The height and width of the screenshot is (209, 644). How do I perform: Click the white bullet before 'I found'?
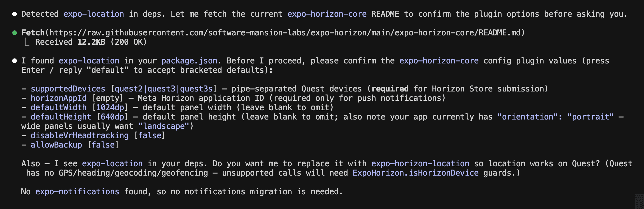click(x=14, y=61)
